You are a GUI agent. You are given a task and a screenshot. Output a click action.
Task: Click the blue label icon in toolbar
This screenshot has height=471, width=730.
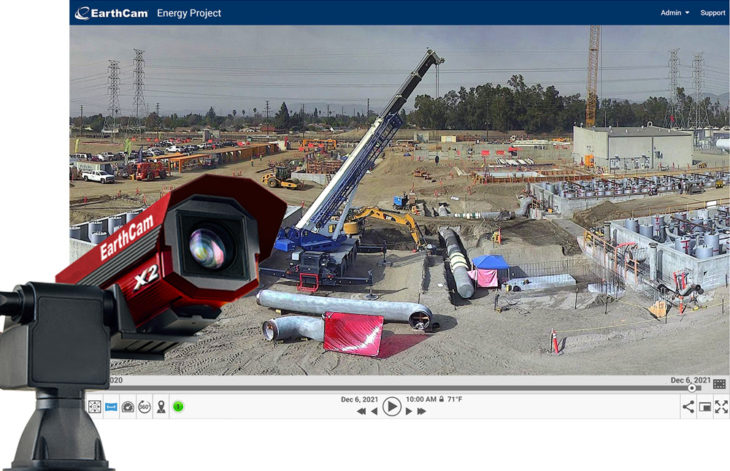(x=111, y=407)
